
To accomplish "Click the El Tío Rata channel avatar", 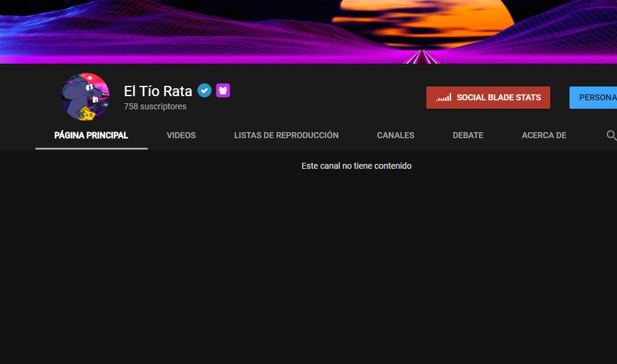I will click(85, 97).
